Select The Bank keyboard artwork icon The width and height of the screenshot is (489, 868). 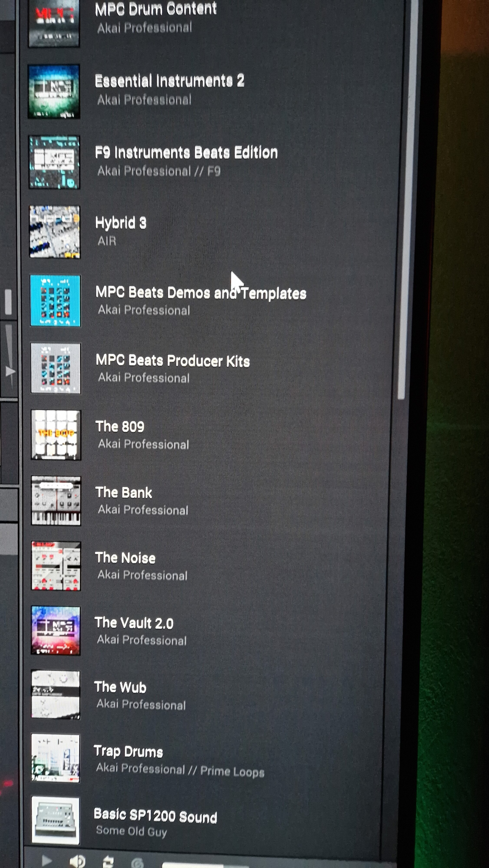[56, 500]
